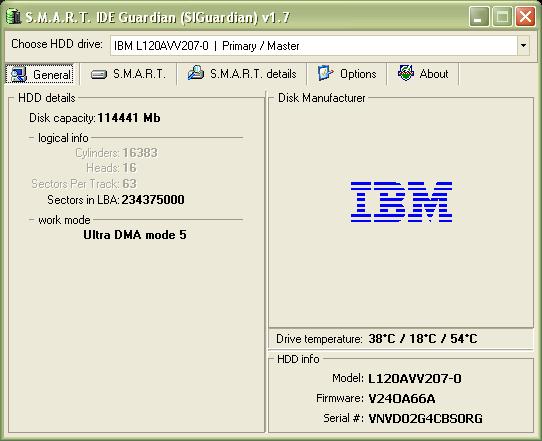Click the General tab computer icon
The image size is (542, 441).
[18, 74]
